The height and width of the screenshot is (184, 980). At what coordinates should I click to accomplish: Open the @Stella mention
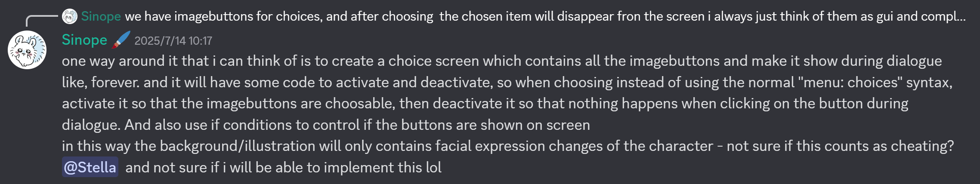coord(90,167)
